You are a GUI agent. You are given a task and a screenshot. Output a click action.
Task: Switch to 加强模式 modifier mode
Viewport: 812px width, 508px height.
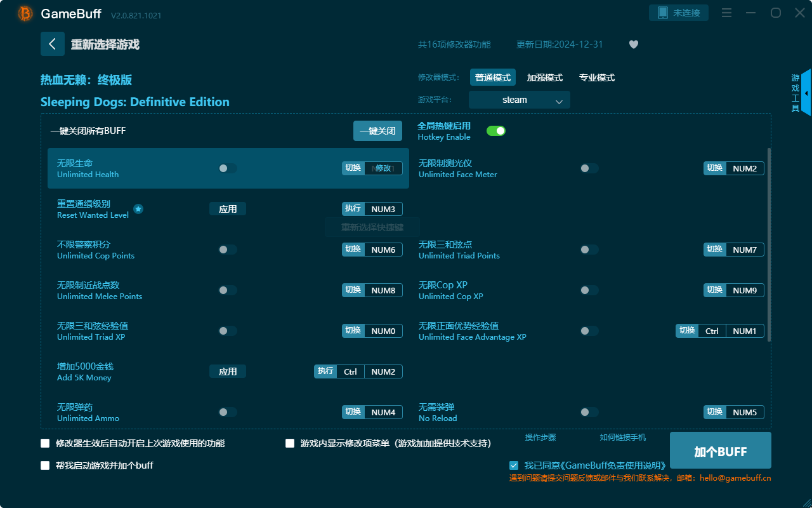544,77
